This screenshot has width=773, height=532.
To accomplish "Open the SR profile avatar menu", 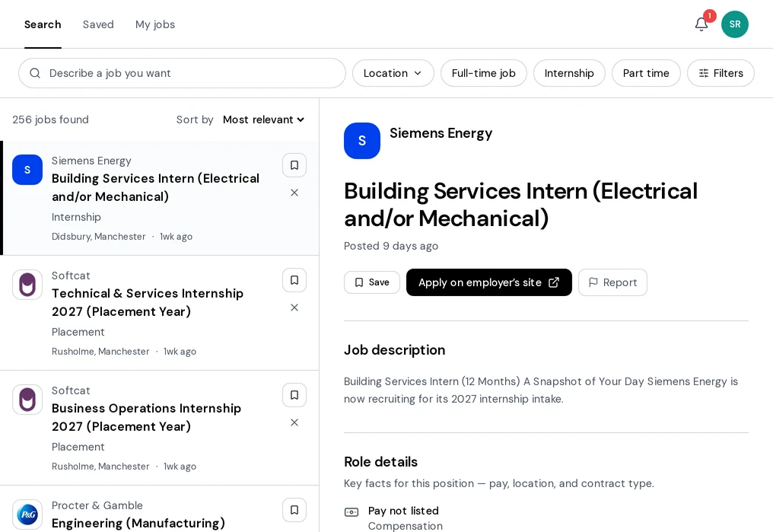I will (734, 24).
